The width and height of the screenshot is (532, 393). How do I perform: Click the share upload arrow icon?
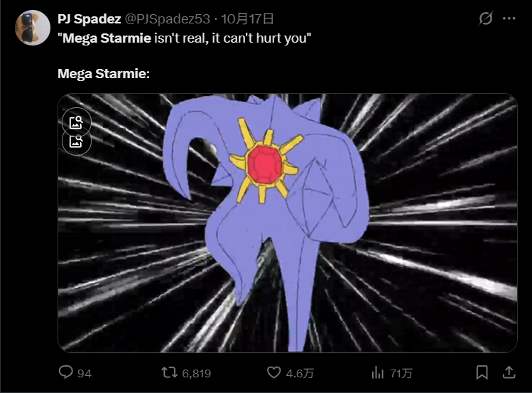coord(509,372)
